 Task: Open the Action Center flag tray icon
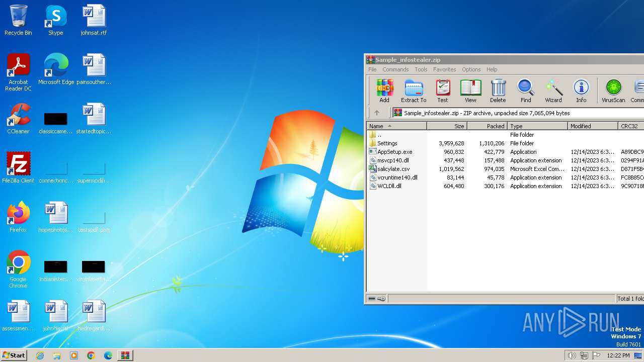tap(596, 355)
